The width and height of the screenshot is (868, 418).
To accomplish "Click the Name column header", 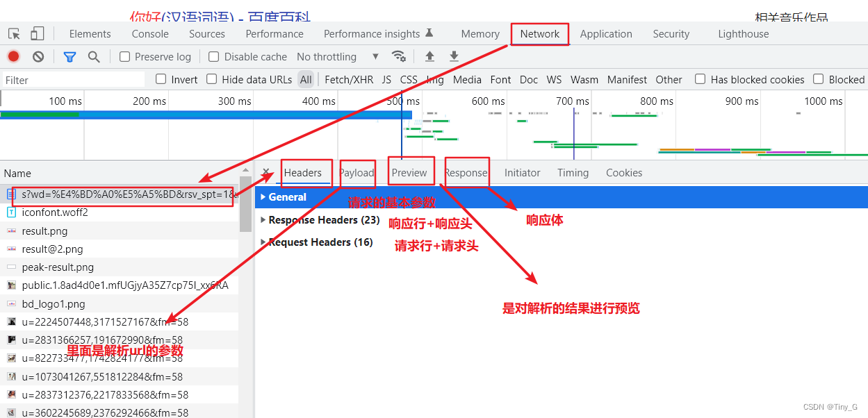I will click(120, 174).
